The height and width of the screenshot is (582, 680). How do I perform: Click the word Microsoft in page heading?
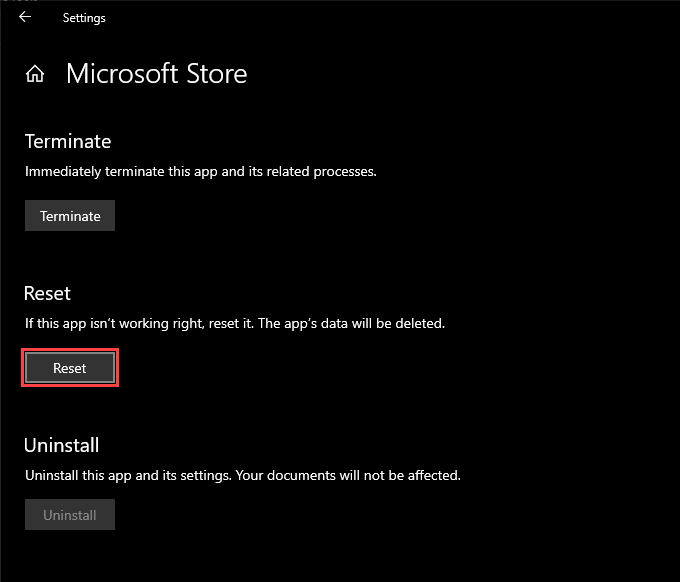pos(125,74)
